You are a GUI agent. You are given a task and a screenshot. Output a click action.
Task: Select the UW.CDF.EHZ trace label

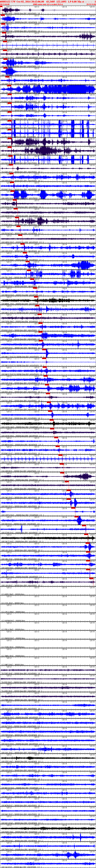[x=22, y=93]
